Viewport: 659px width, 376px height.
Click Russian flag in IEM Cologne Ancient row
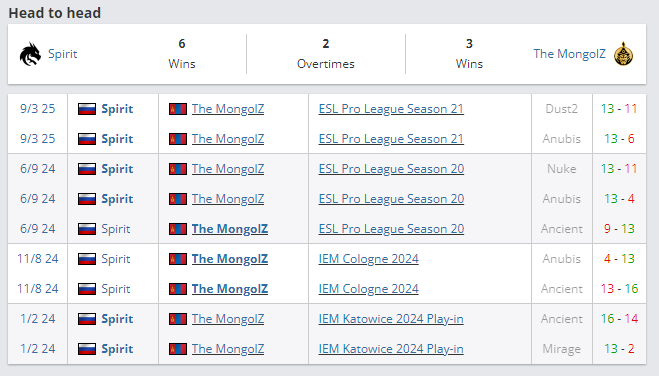87,289
